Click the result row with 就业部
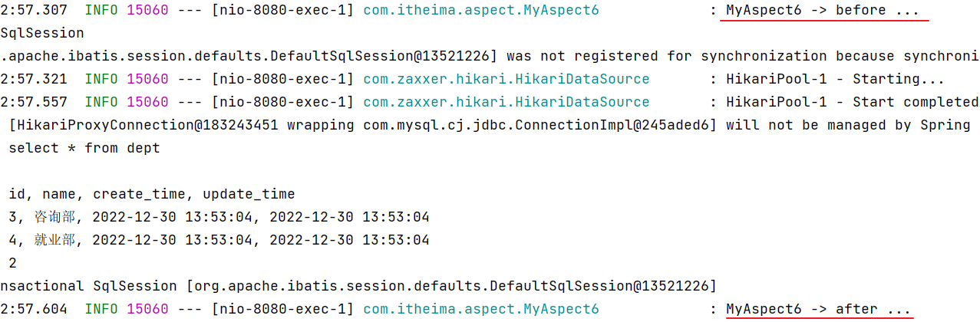 [219, 240]
